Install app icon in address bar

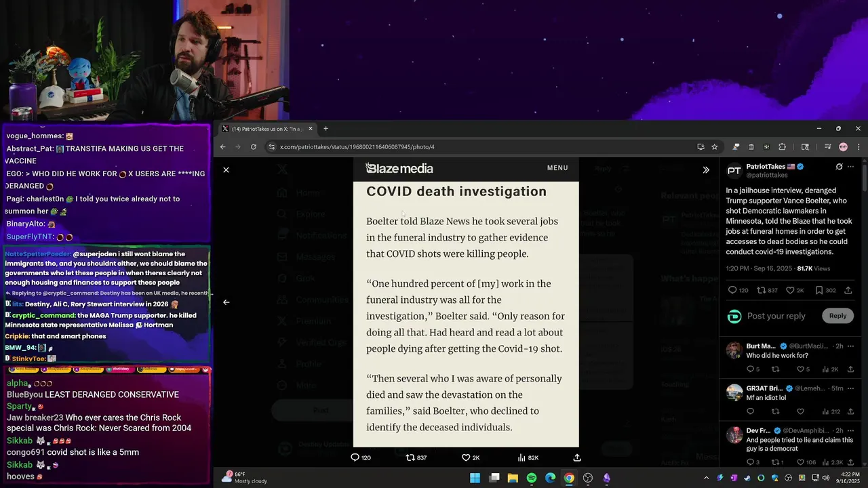tap(701, 147)
